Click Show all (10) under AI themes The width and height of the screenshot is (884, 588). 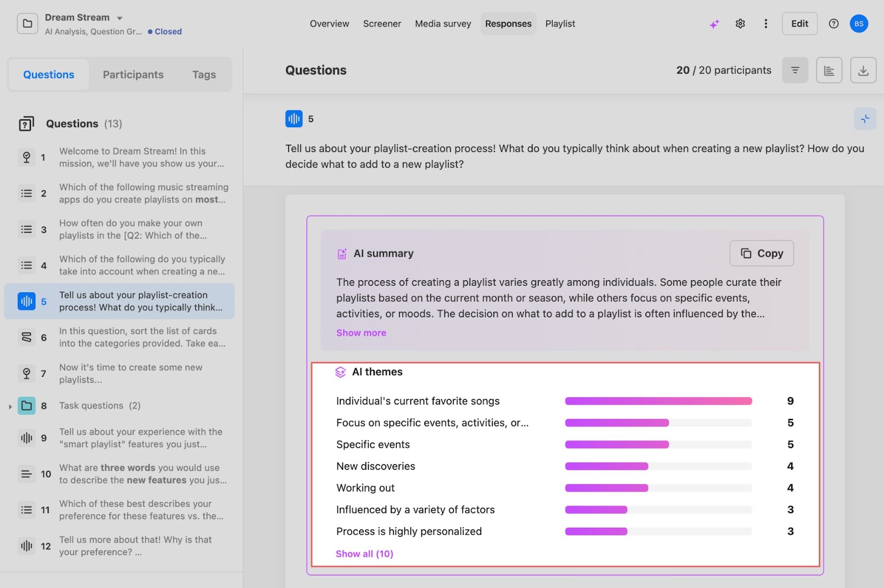pos(364,553)
